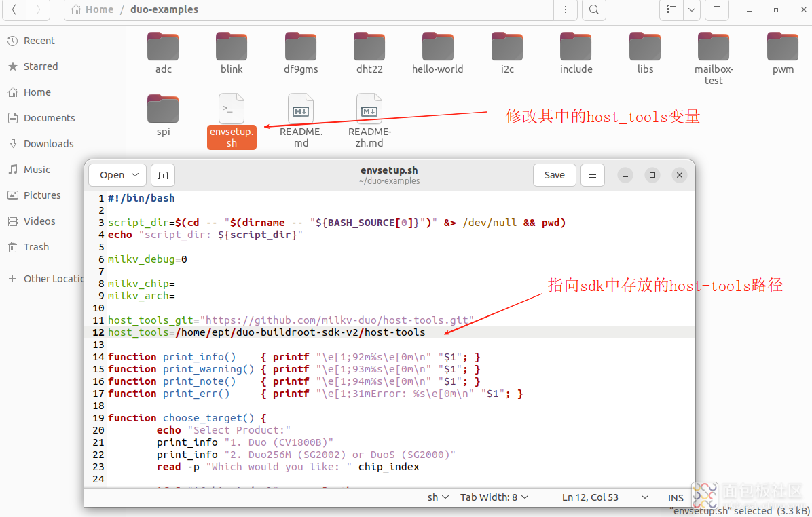The height and width of the screenshot is (517, 812).
Task: Open the recent files dropdown next to Open
Action: (x=135, y=175)
